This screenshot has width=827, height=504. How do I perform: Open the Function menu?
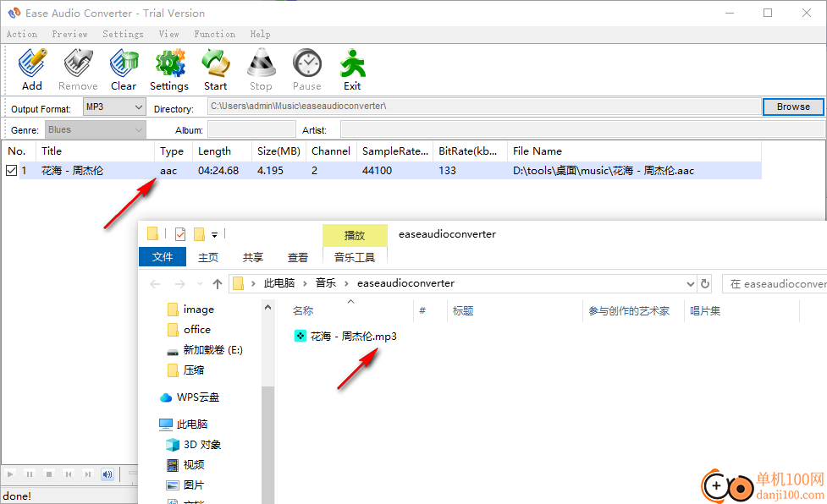point(215,34)
